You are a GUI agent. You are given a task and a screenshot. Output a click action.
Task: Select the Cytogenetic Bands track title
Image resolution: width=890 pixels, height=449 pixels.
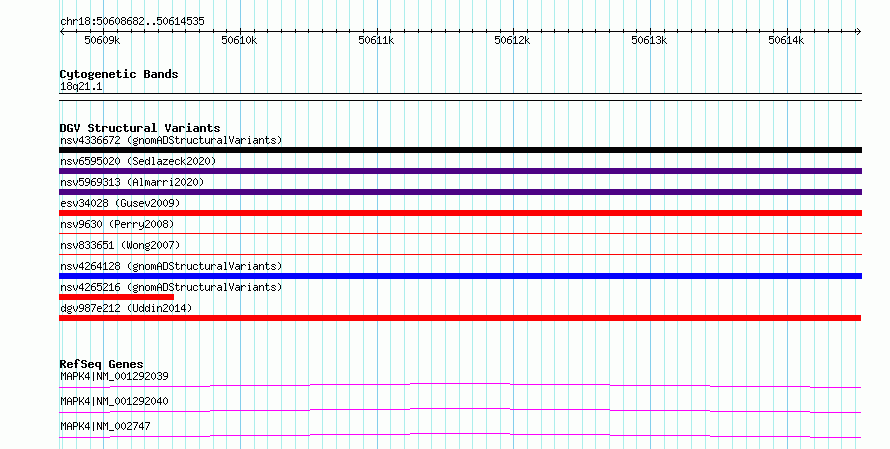tap(119, 74)
